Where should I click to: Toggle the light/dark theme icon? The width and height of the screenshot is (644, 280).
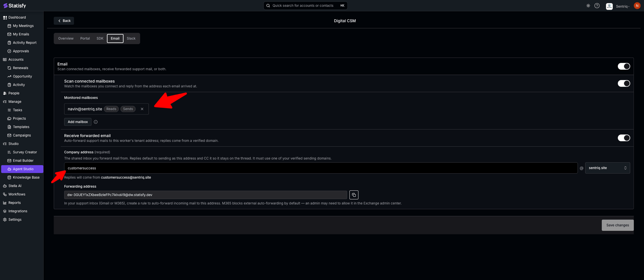[x=588, y=6]
